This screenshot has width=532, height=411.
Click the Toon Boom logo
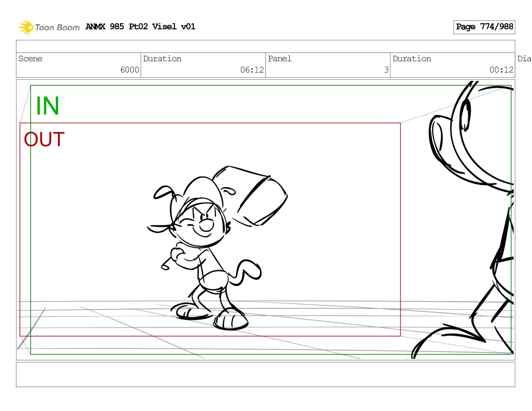48,27
